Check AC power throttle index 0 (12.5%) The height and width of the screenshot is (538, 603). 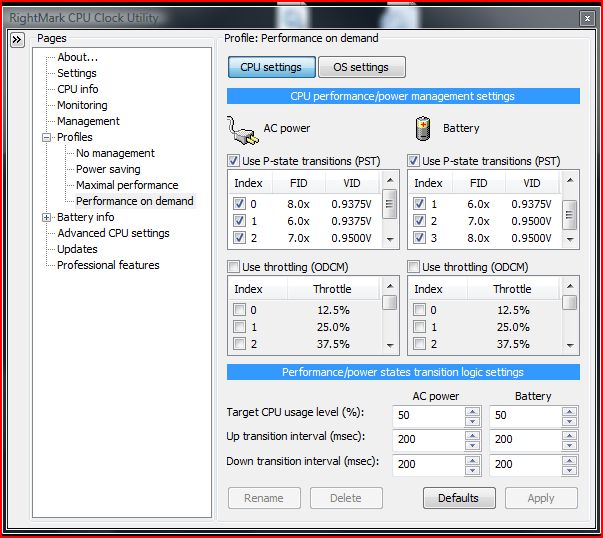(x=239, y=310)
